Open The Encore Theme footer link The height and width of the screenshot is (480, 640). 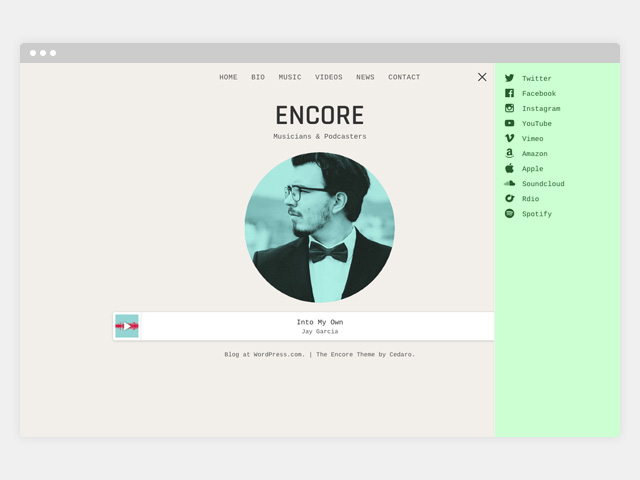point(345,354)
